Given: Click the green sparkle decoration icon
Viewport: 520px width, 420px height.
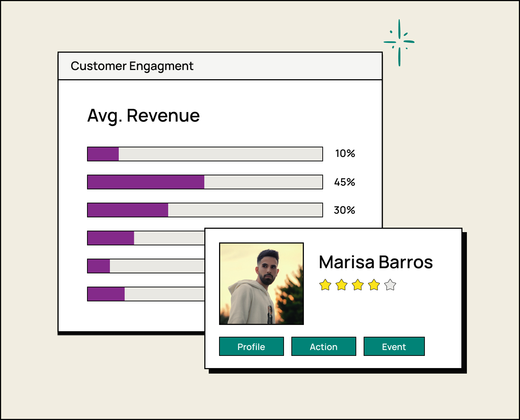Looking at the screenshot, I should pyautogui.click(x=399, y=42).
